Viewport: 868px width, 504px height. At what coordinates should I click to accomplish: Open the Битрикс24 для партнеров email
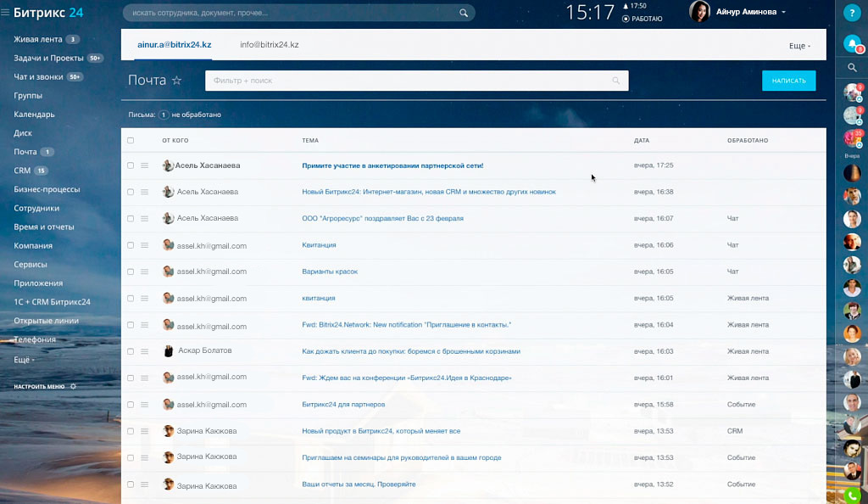coord(343,405)
